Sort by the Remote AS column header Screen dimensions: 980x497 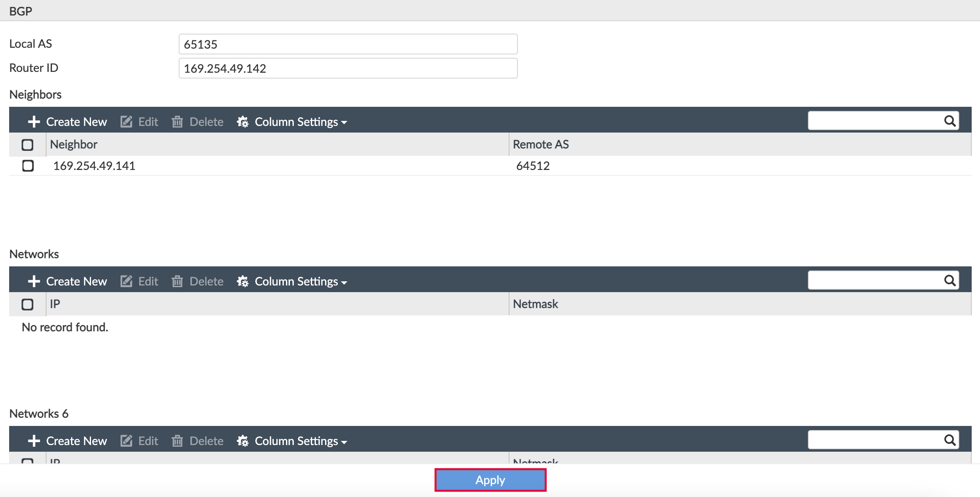[541, 144]
